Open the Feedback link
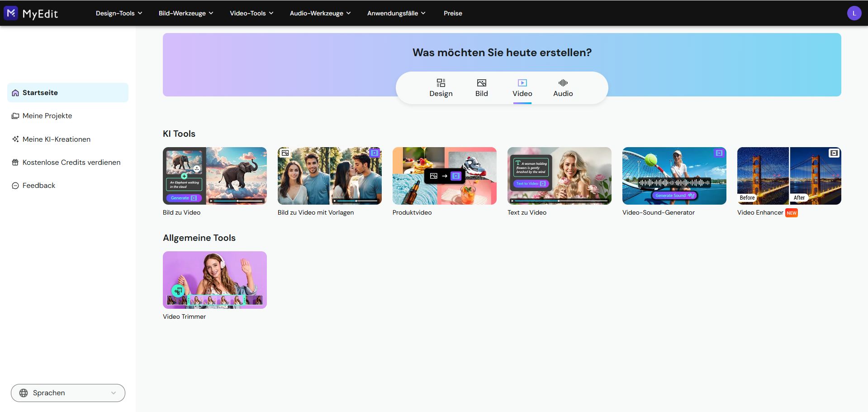The image size is (868, 412). (x=68, y=186)
